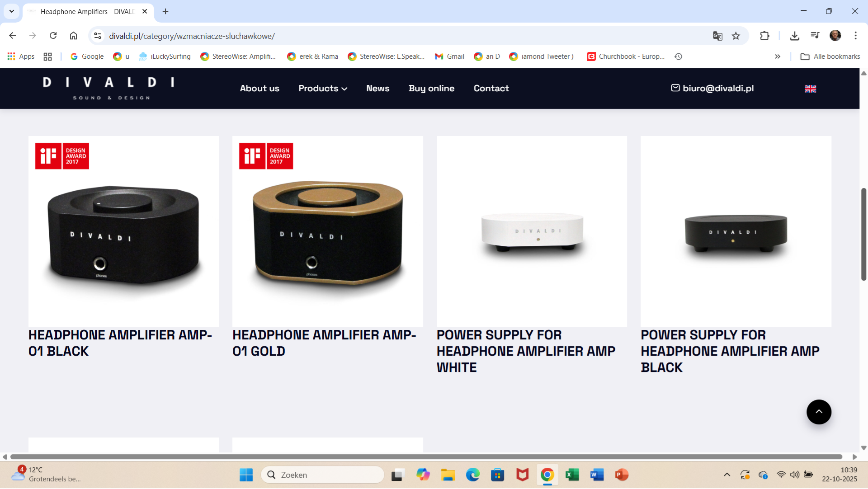Click the Buy online link
Viewport: 868px width, 489px height.
(x=431, y=89)
